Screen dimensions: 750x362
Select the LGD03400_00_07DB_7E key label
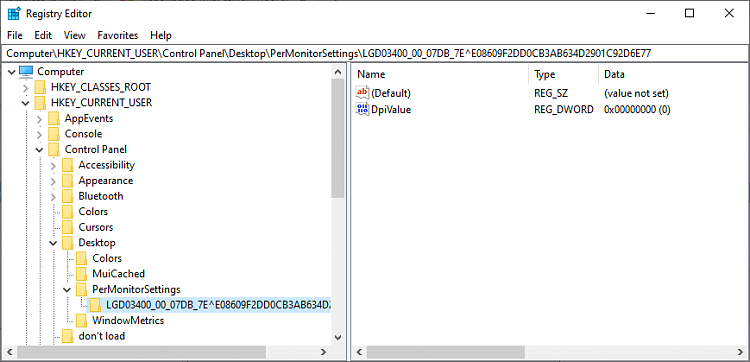(x=218, y=305)
